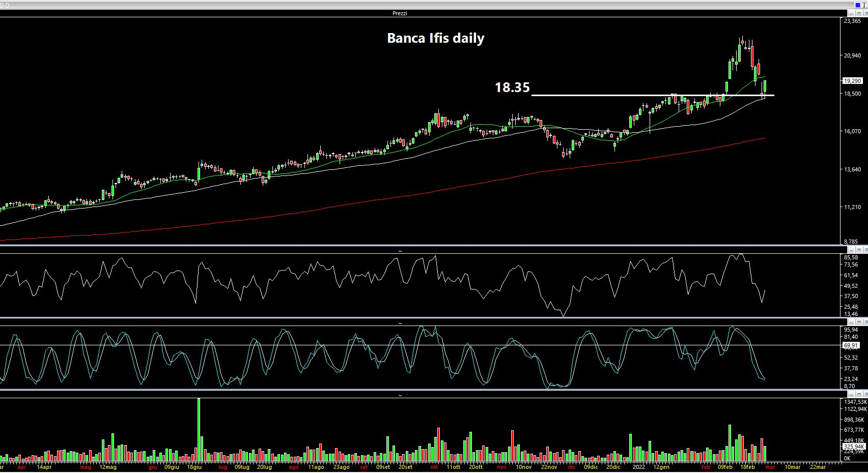The image size is (868, 473).
Task: Close the RSI line indicator panel
Action: coord(865,250)
